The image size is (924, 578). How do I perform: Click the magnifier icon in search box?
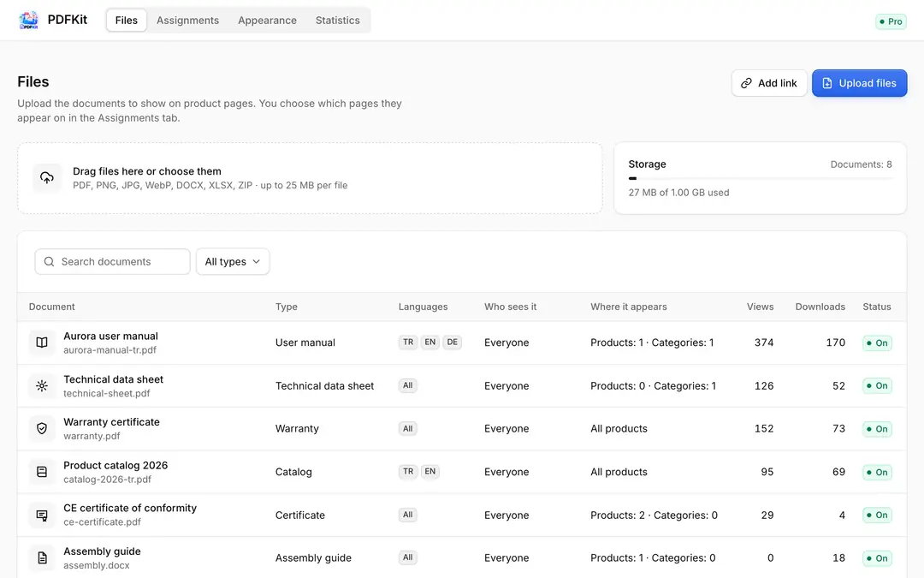49,261
